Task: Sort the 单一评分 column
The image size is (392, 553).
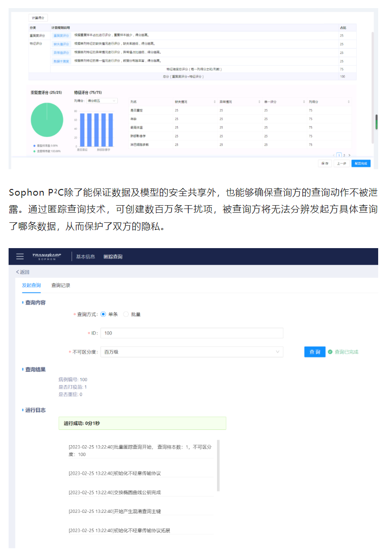Action: pyautogui.click(x=304, y=102)
